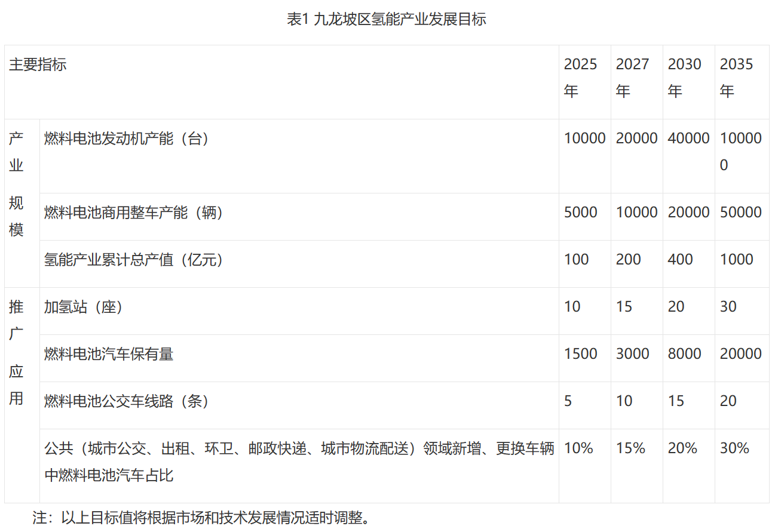This screenshot has width=775, height=532.
Task: Click the table title 表1 九龙坡区氢能产业发展目标
Action: tap(387, 19)
